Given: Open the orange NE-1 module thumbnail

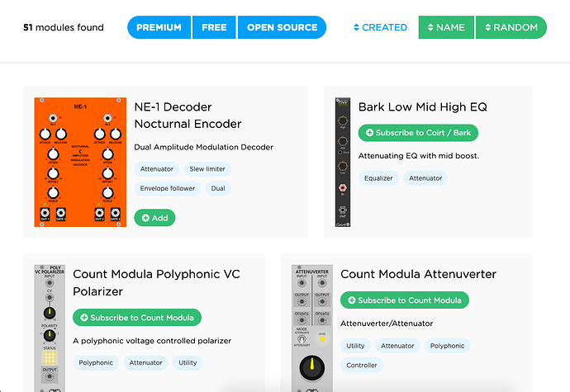Looking at the screenshot, I should coord(80,162).
